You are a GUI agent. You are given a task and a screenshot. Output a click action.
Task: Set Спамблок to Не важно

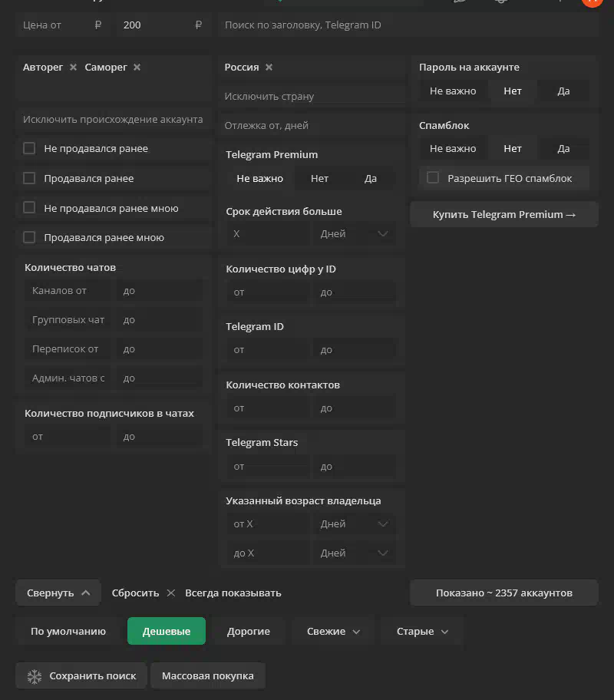pos(453,149)
